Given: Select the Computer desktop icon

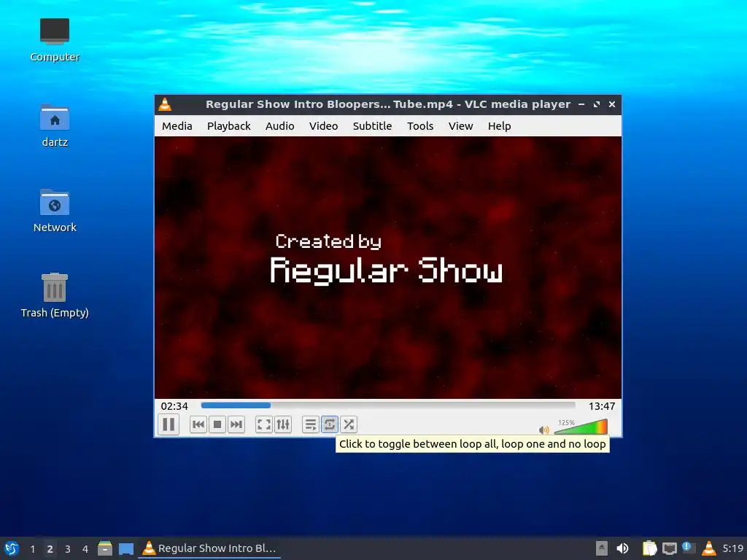Looking at the screenshot, I should point(55,40).
